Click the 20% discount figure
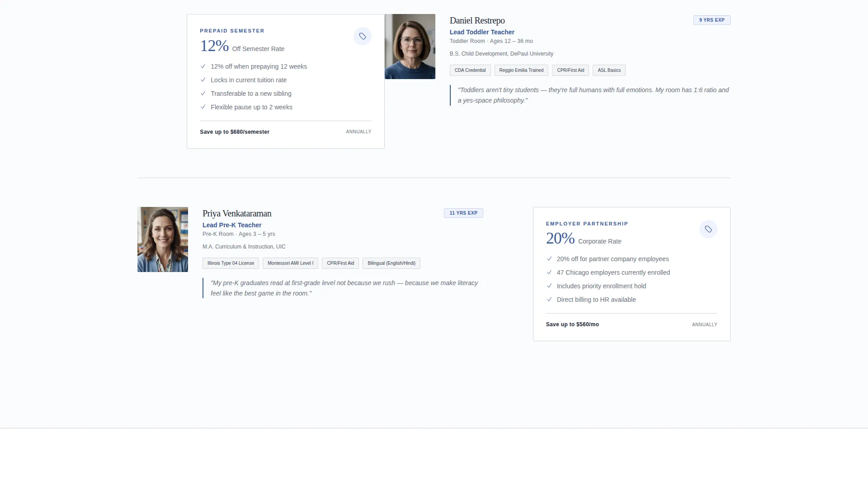Screen dimensions: 868x488 [x=560, y=238]
